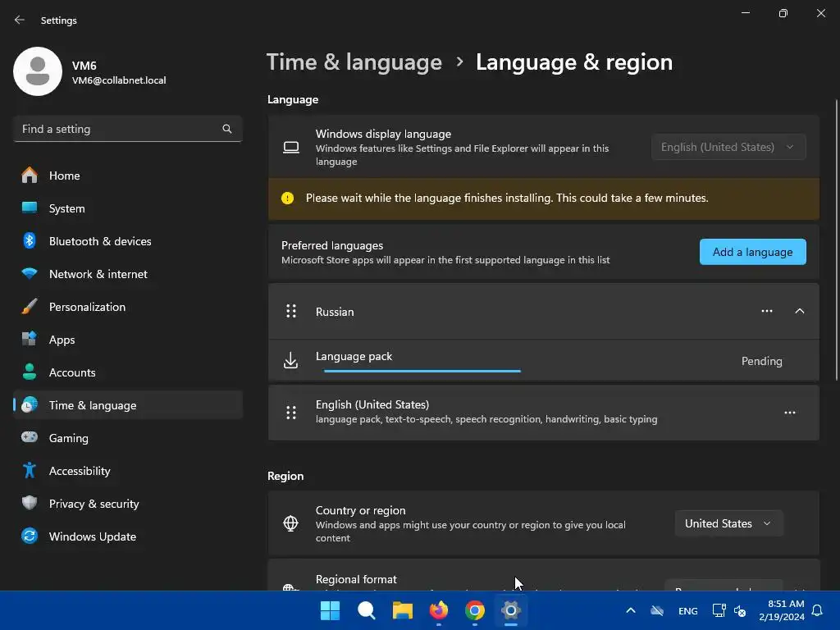Open English (United States) more options menu

[790, 413]
